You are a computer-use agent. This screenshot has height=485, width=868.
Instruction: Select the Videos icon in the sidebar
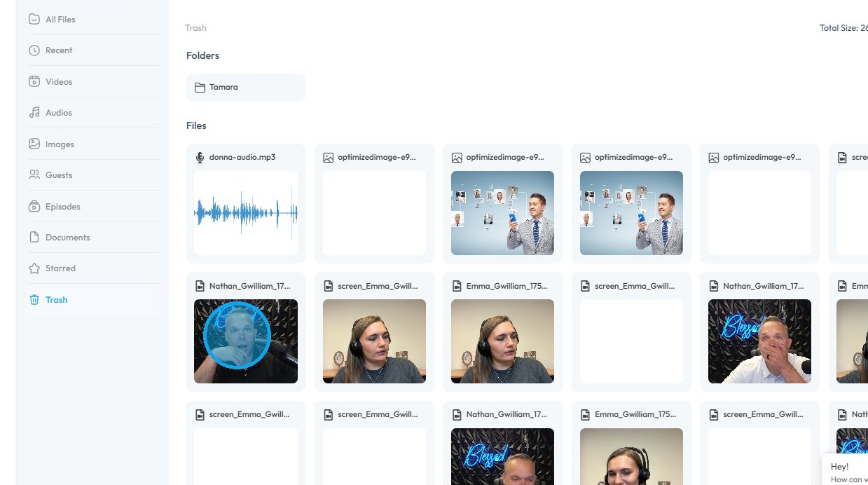34,81
